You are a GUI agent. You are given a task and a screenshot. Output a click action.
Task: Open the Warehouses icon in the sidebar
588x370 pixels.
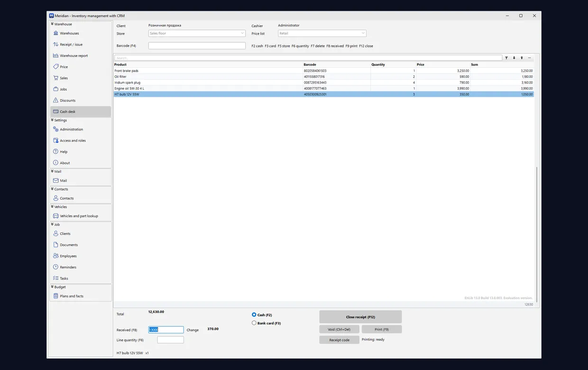pyautogui.click(x=56, y=33)
